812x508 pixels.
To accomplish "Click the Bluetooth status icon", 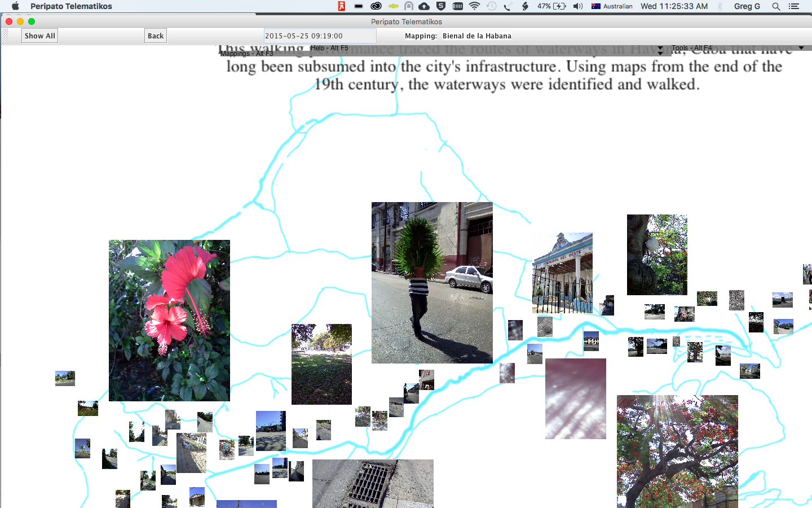I will 720,6.
